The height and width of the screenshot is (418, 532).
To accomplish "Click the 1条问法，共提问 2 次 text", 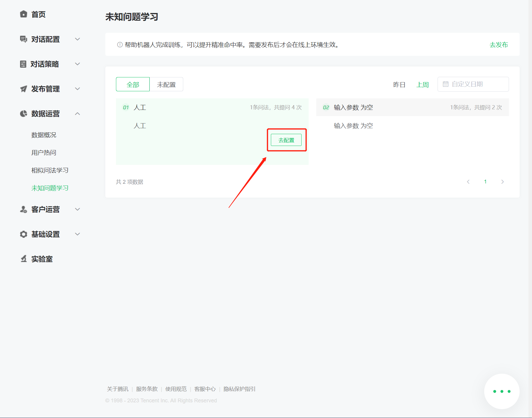I will point(476,107).
